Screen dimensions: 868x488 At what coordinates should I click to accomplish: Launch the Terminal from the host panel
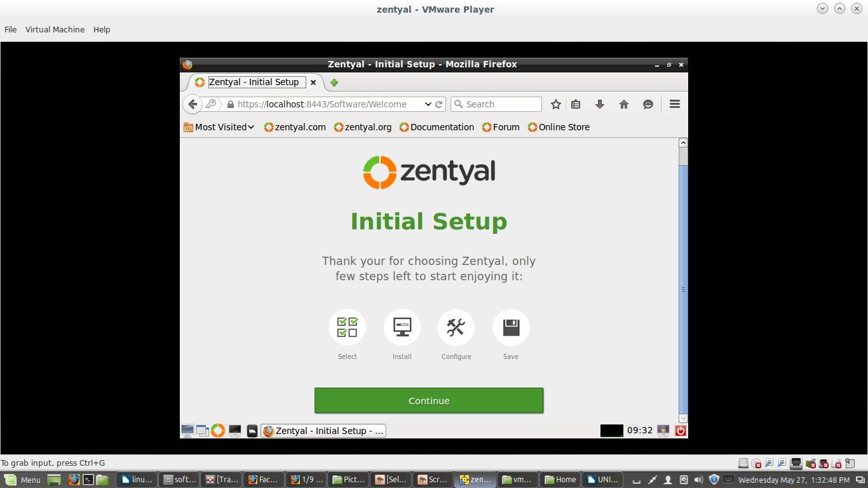tap(88, 480)
